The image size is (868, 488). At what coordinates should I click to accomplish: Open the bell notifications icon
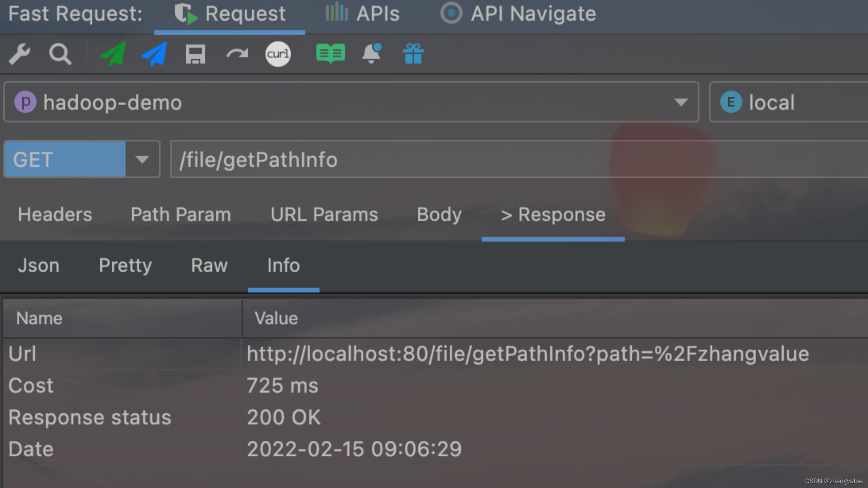372,54
